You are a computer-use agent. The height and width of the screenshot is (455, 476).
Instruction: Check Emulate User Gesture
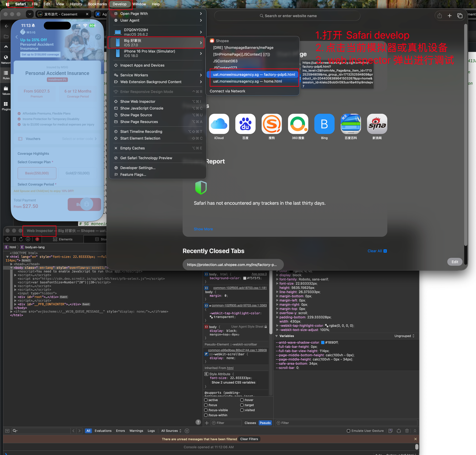pyautogui.click(x=348, y=431)
